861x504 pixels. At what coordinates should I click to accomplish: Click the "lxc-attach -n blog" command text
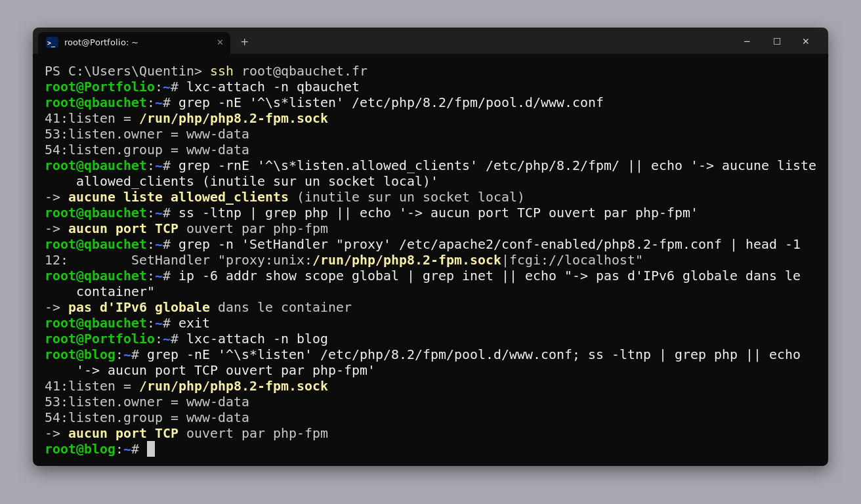pyautogui.click(x=257, y=339)
